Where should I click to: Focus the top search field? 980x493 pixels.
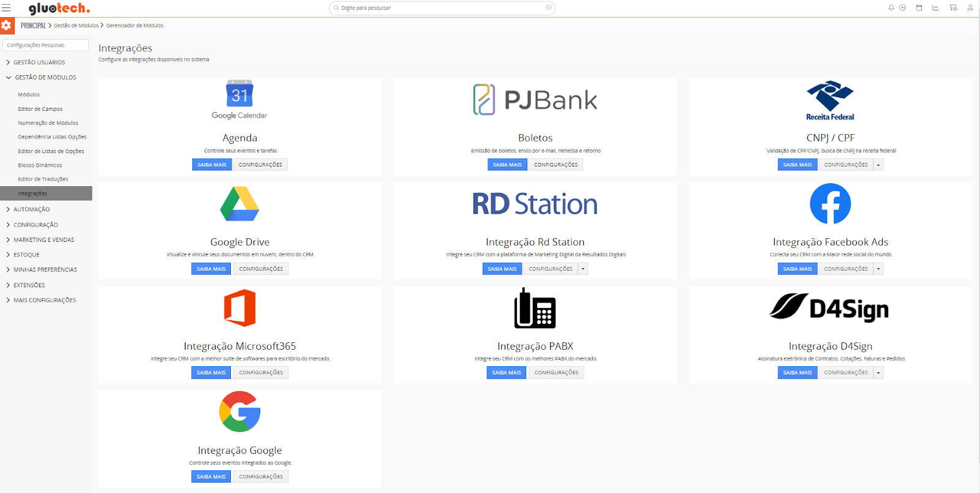(x=442, y=8)
